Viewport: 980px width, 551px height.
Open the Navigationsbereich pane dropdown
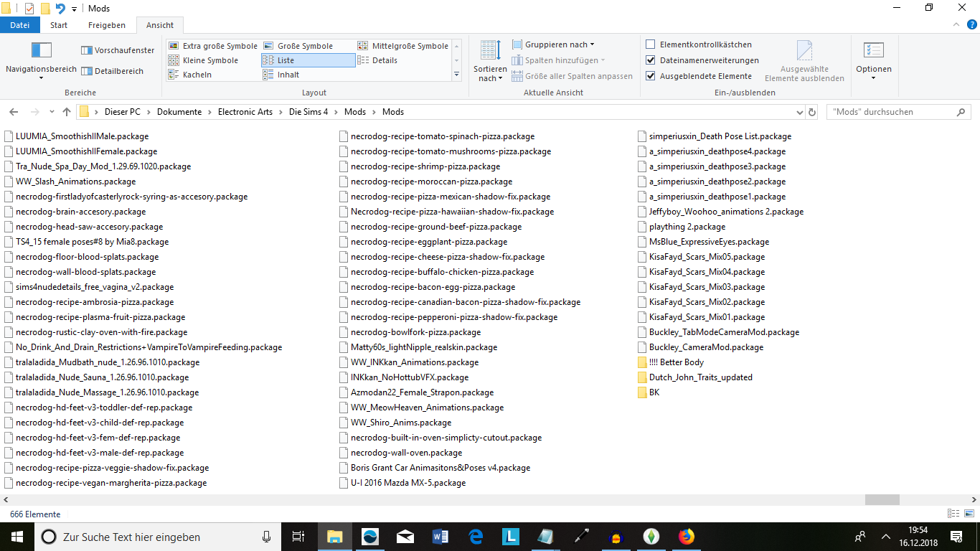coord(41,61)
